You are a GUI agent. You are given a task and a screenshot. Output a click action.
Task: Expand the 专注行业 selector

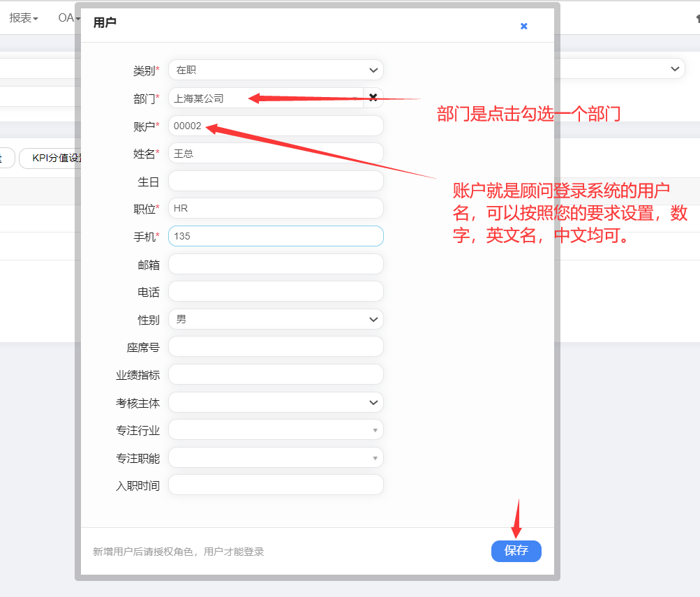[276, 430]
